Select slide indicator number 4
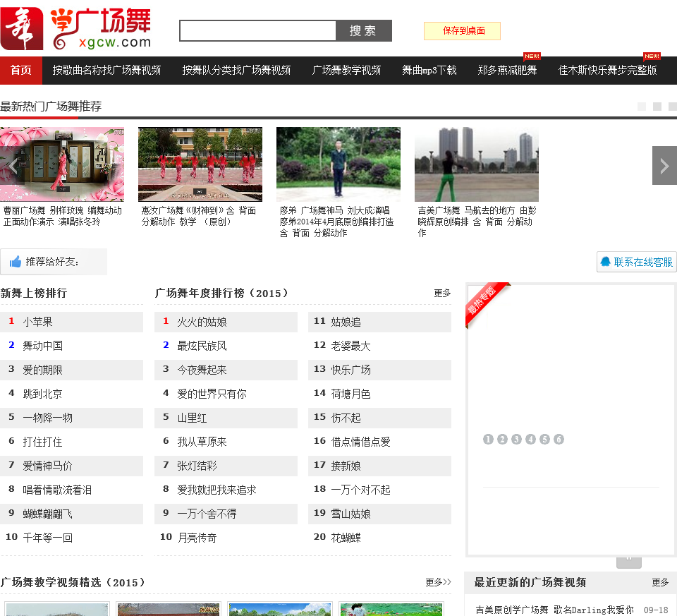Image resolution: width=677 pixels, height=616 pixels. pyautogui.click(x=530, y=440)
